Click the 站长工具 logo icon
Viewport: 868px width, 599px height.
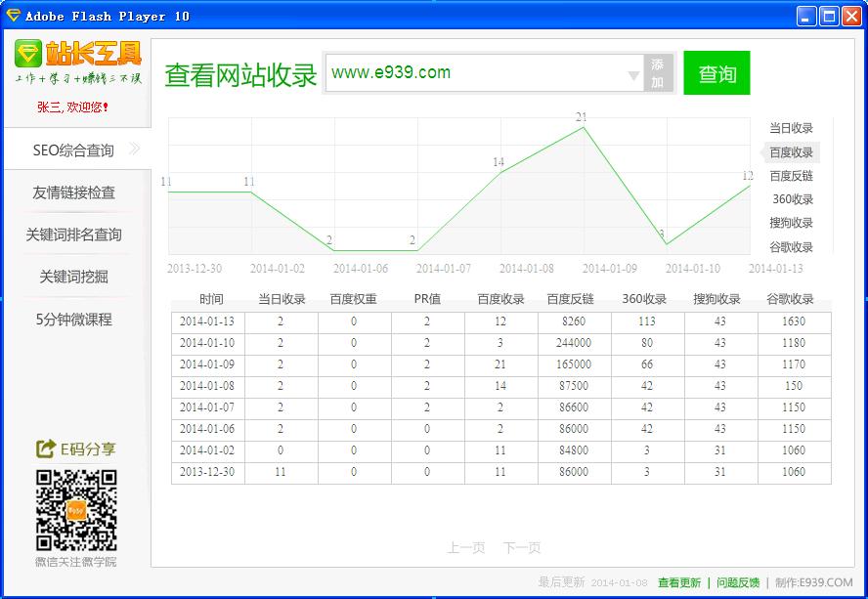tap(29, 53)
